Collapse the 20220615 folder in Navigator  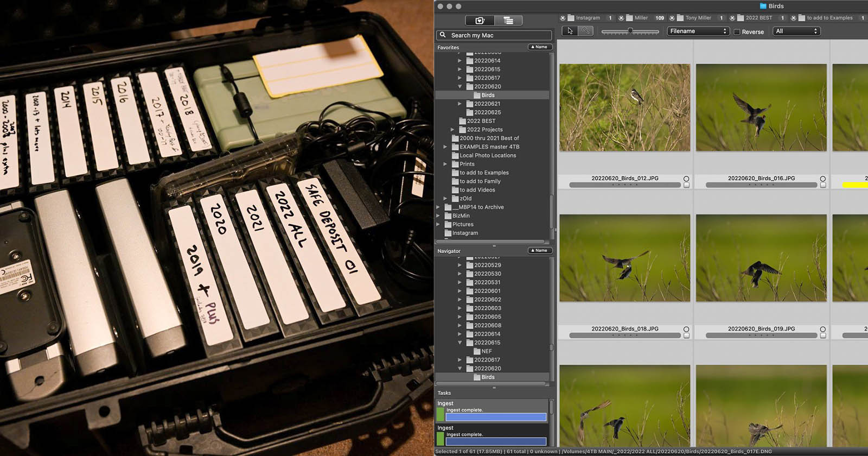coord(460,343)
